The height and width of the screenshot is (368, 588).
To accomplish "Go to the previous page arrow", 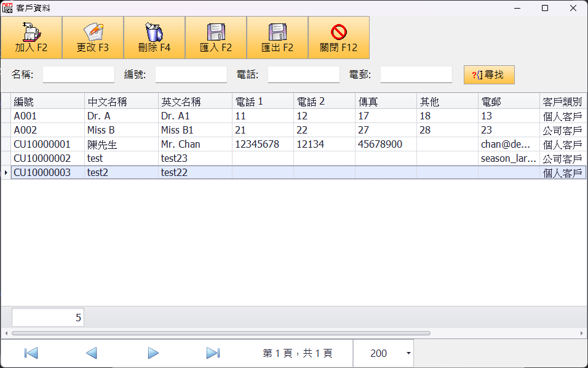I will 92,353.
